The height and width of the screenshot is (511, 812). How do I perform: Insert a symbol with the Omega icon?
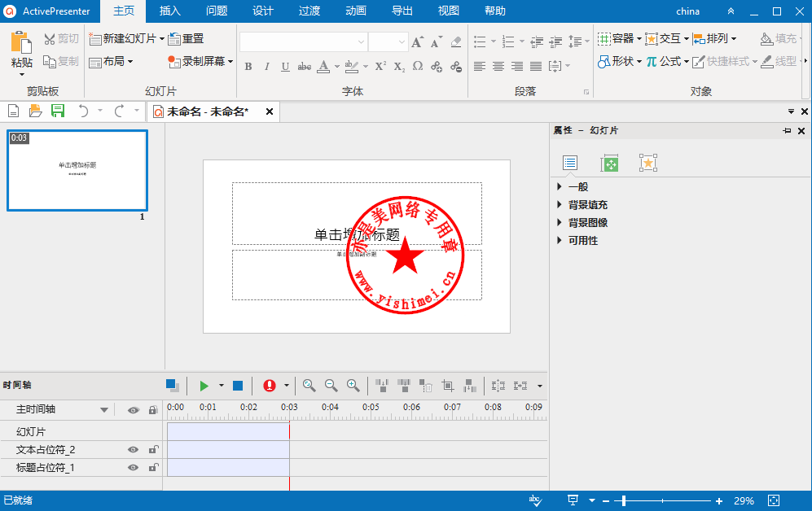(418, 66)
